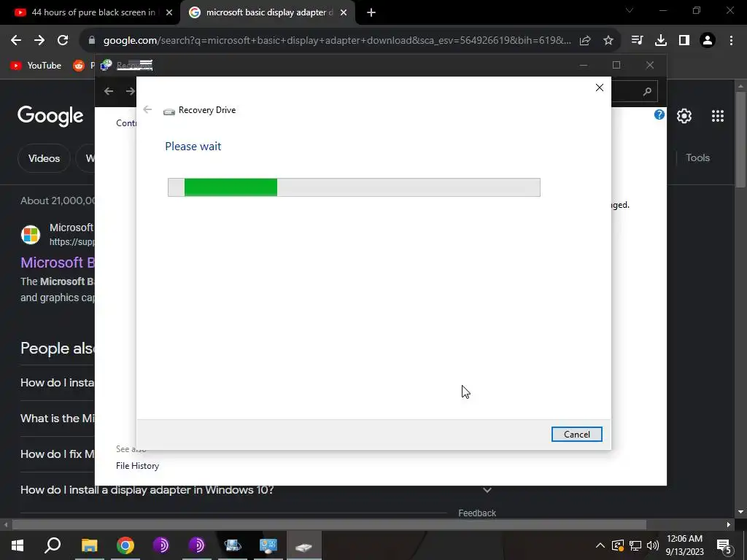Open a new Chrome tab

[371, 13]
